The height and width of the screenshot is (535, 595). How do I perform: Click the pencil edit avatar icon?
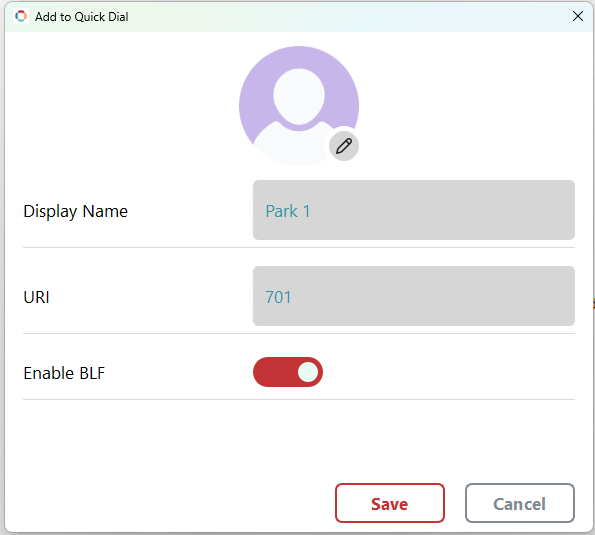point(344,146)
